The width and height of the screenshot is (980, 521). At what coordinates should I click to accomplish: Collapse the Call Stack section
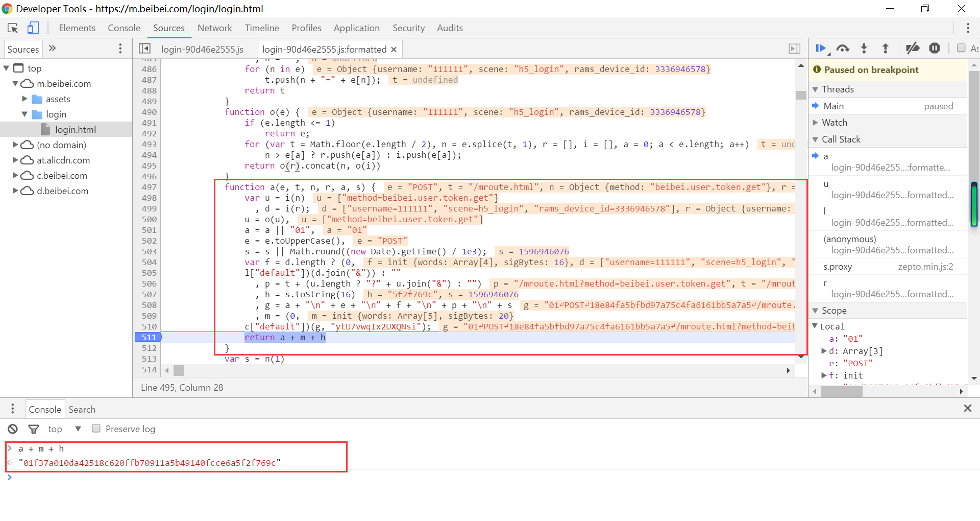(x=815, y=139)
